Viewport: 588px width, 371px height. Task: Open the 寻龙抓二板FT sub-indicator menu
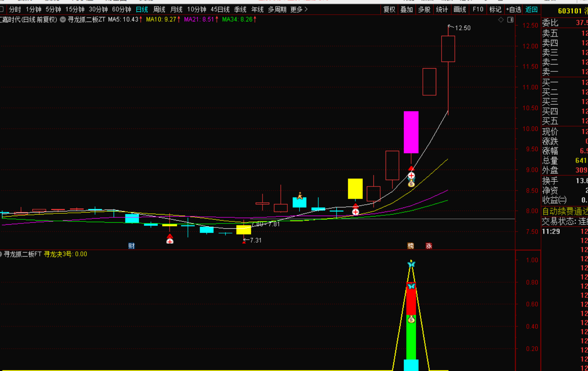tap(1, 254)
